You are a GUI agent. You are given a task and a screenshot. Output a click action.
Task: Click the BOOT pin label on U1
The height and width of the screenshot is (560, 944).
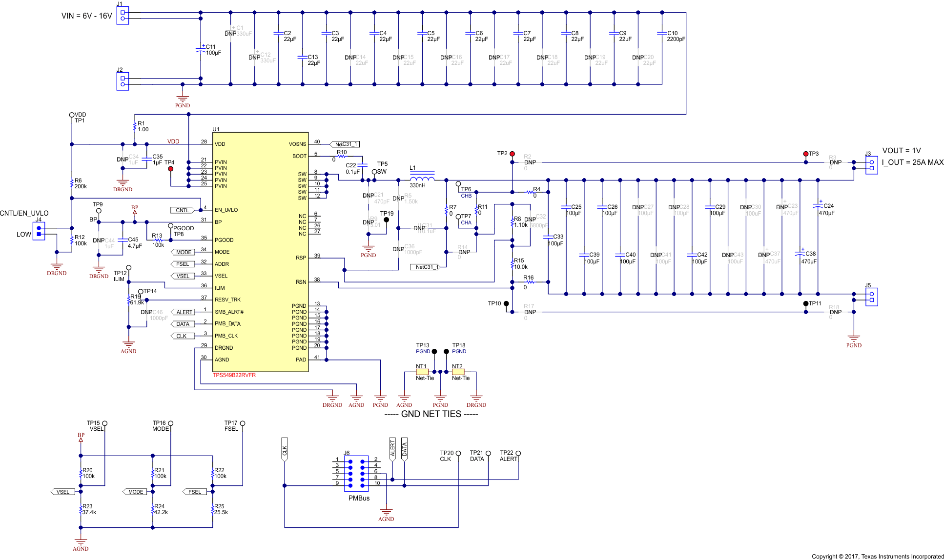click(x=299, y=157)
